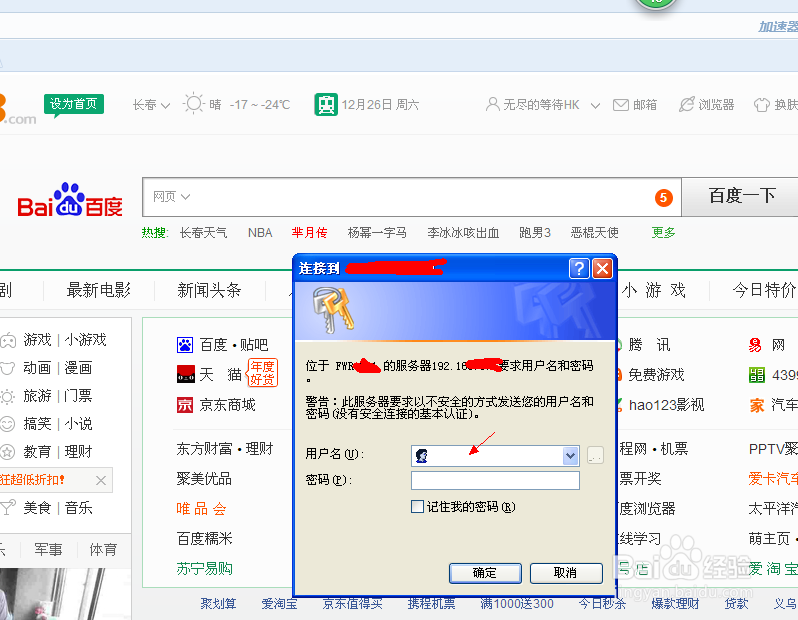Open the 聚美优品 link

tap(204, 478)
